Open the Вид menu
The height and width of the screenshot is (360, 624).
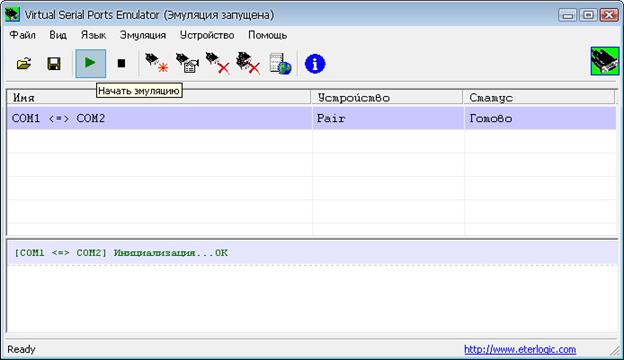click(x=58, y=35)
